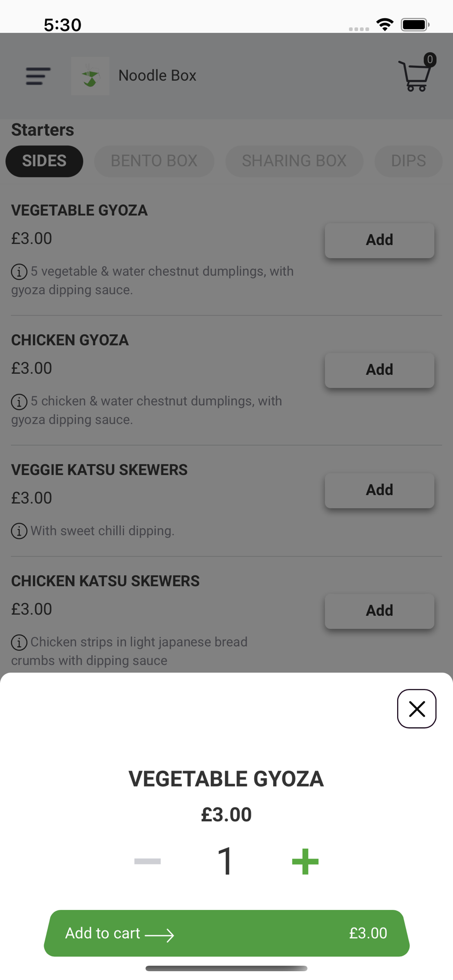The image size is (453, 980).
Task: Add Vegetable Gyoza from the list
Action: [379, 240]
